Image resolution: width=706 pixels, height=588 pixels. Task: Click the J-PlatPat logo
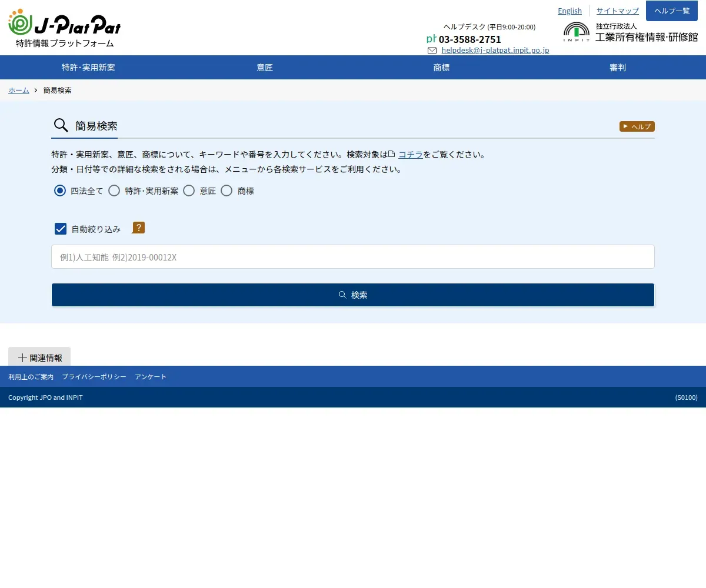pos(65,28)
